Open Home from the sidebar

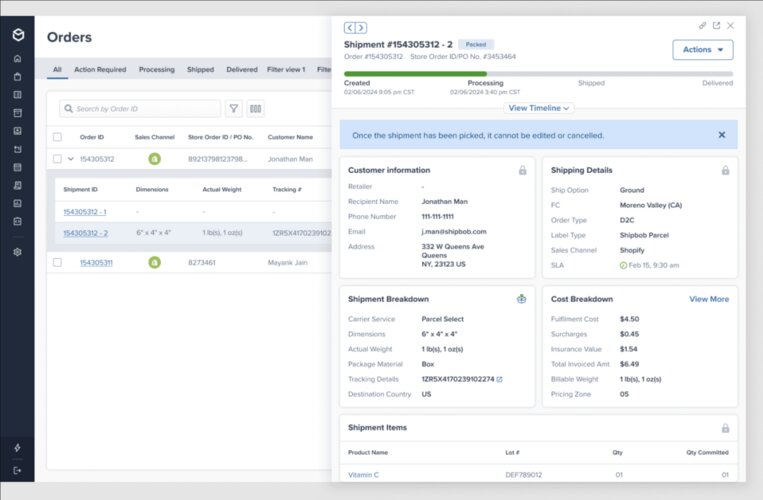17,59
